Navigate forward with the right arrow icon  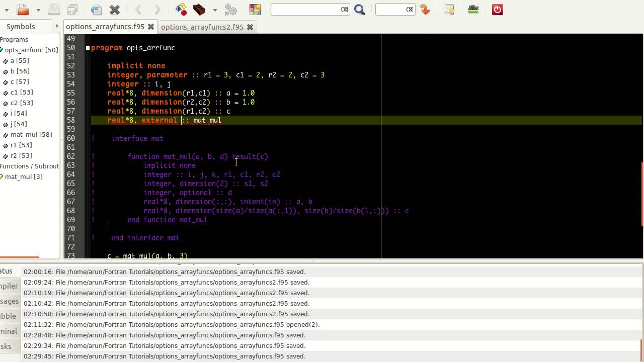(x=156, y=10)
